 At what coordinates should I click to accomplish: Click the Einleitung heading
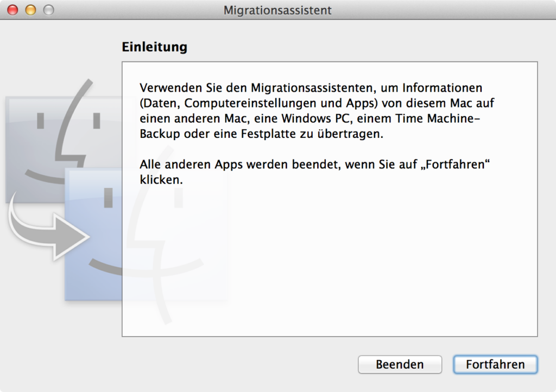(x=155, y=47)
